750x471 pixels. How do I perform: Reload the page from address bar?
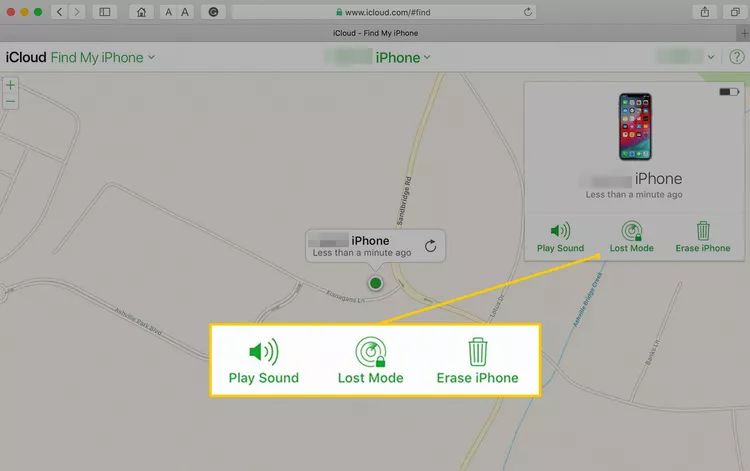tap(528, 12)
